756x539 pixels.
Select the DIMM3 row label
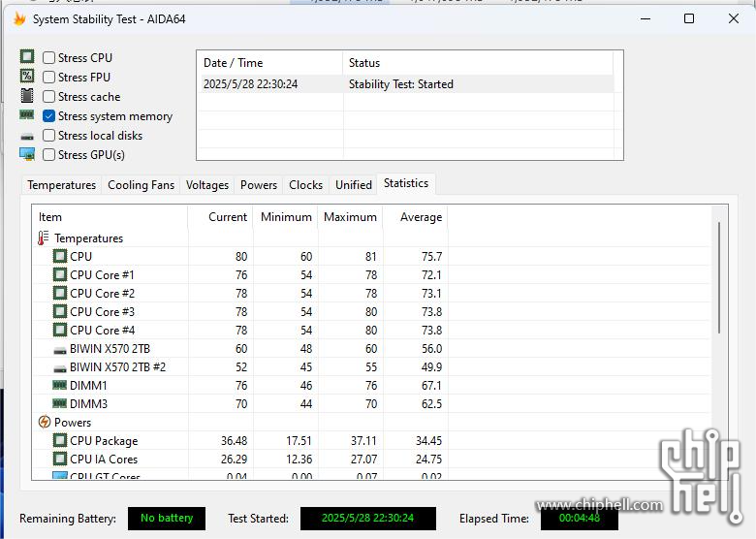pyautogui.click(x=89, y=403)
